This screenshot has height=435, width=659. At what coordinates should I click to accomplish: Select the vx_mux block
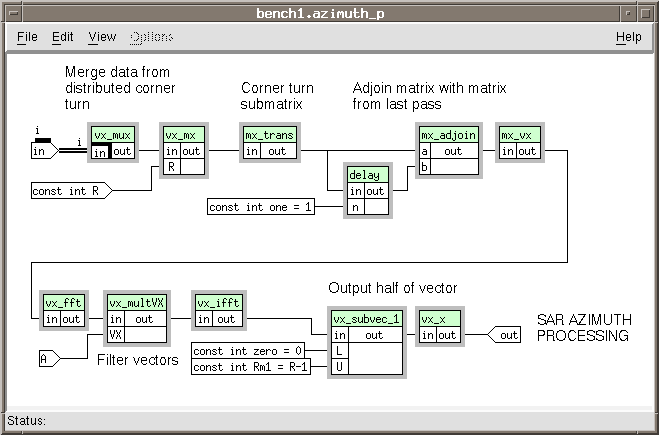(112, 135)
